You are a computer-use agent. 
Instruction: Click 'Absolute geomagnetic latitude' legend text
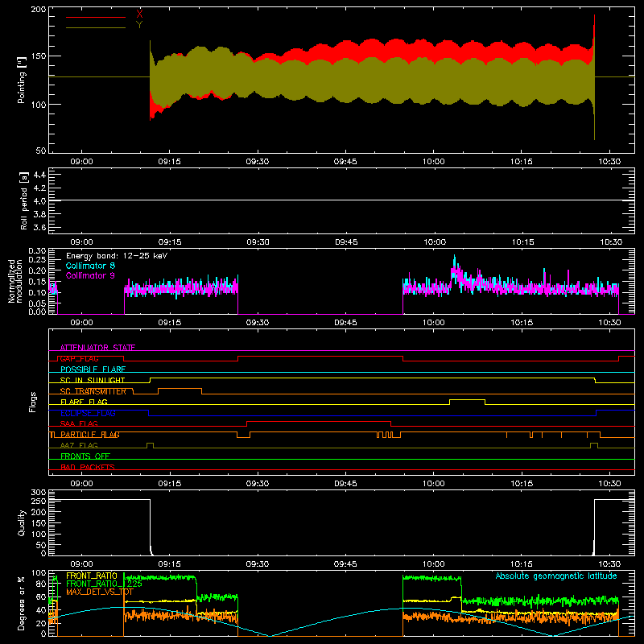pos(556,576)
